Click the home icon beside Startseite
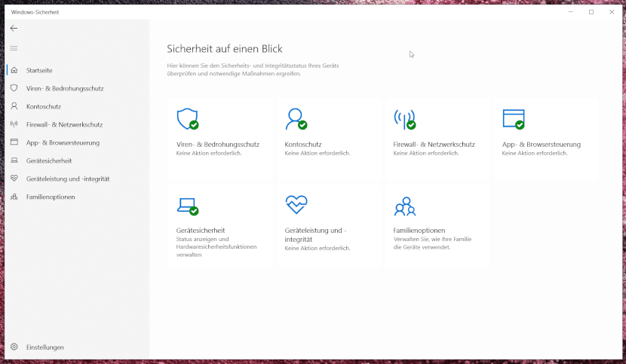Viewport: 626px width, 364px height. (x=14, y=70)
